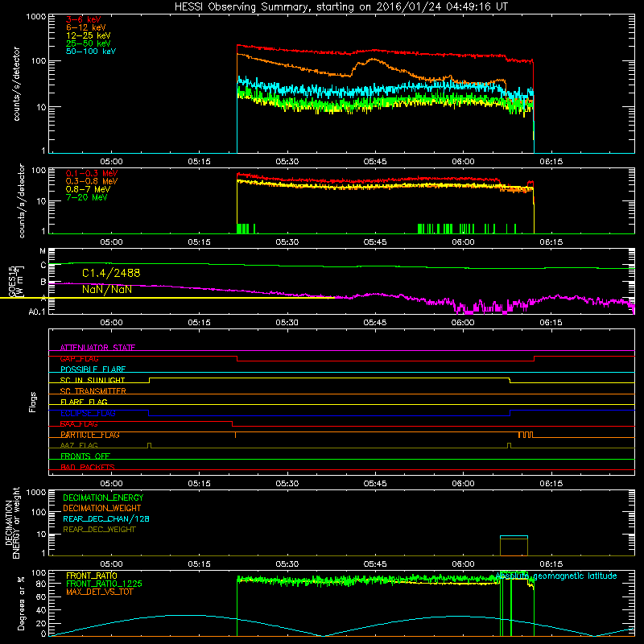The width and height of the screenshot is (644, 644).
Task: Click the 05:15 tick label under the GOES panel
Action: click(199, 323)
